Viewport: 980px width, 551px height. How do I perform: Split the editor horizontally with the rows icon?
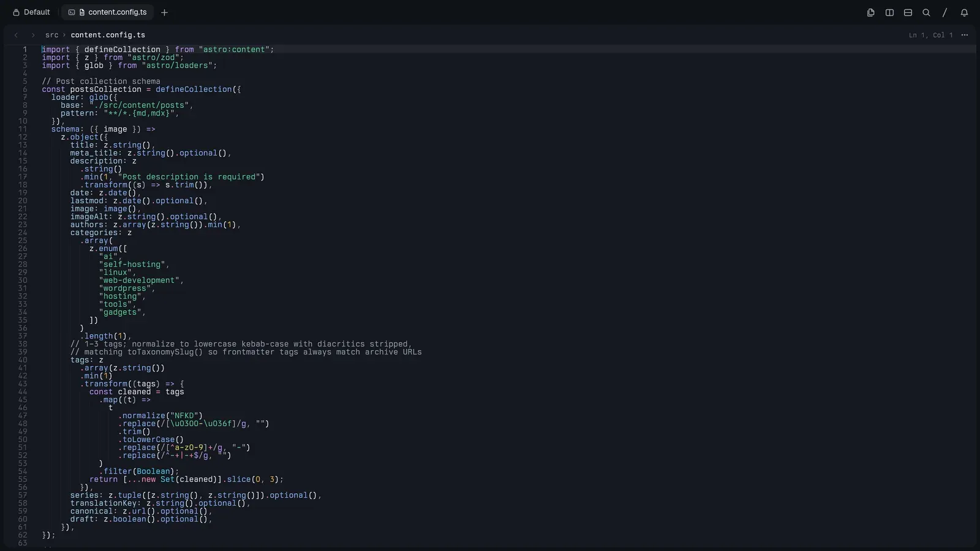pyautogui.click(x=908, y=12)
